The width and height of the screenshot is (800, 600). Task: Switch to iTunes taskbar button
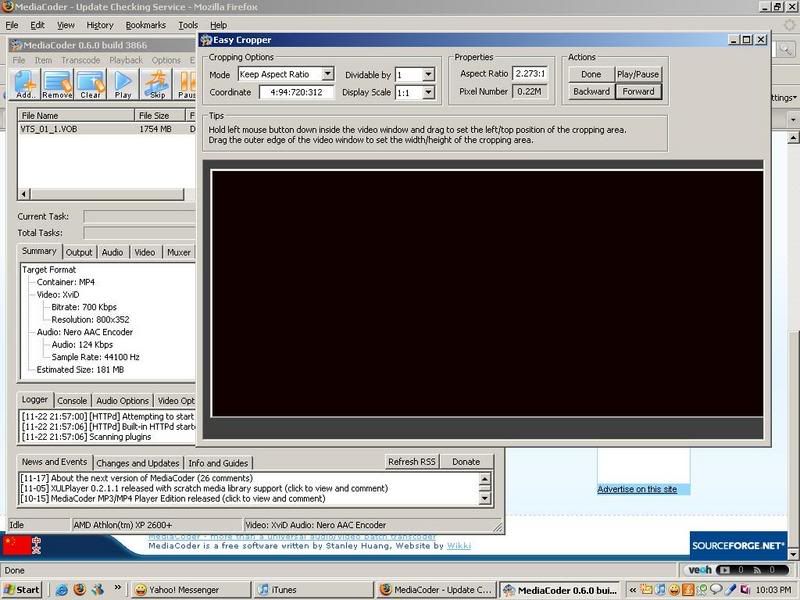[313, 590]
